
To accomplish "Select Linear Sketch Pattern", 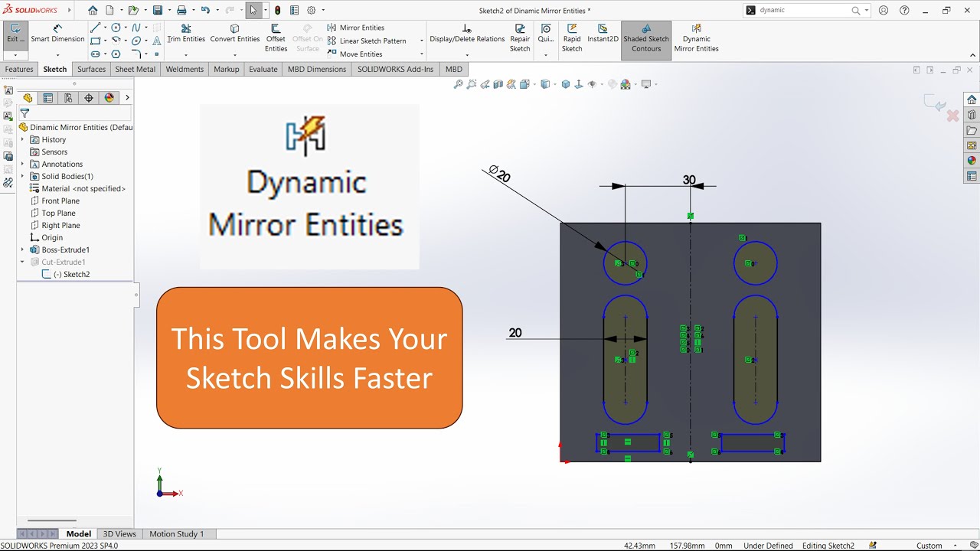I will (367, 41).
